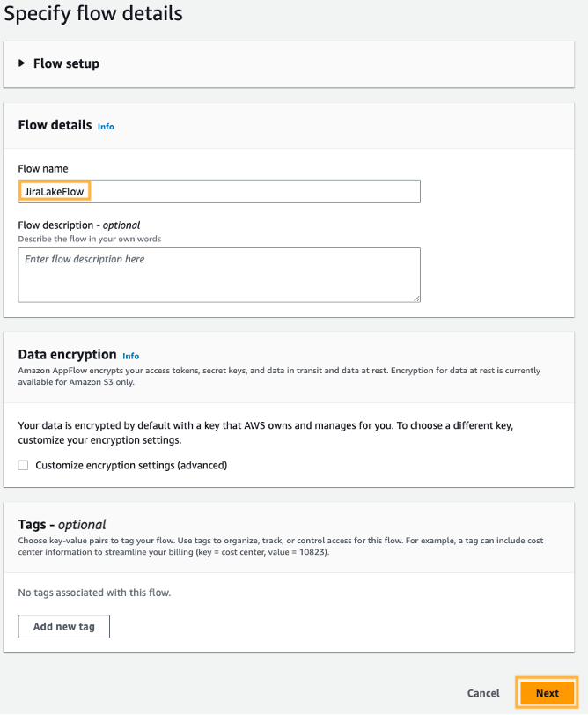Viewport: 588px width, 715px height.
Task: Click the Specify flow details page title
Action: tap(93, 14)
